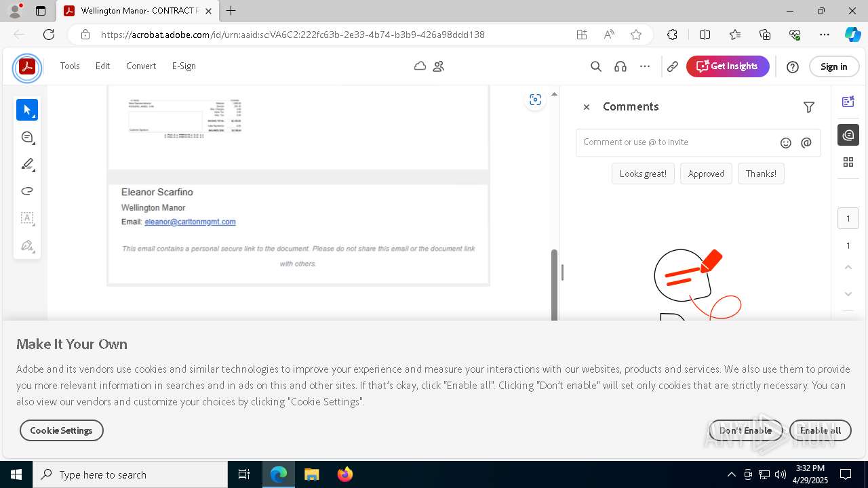Close the Comments panel
868x488 pixels.
[587, 107]
